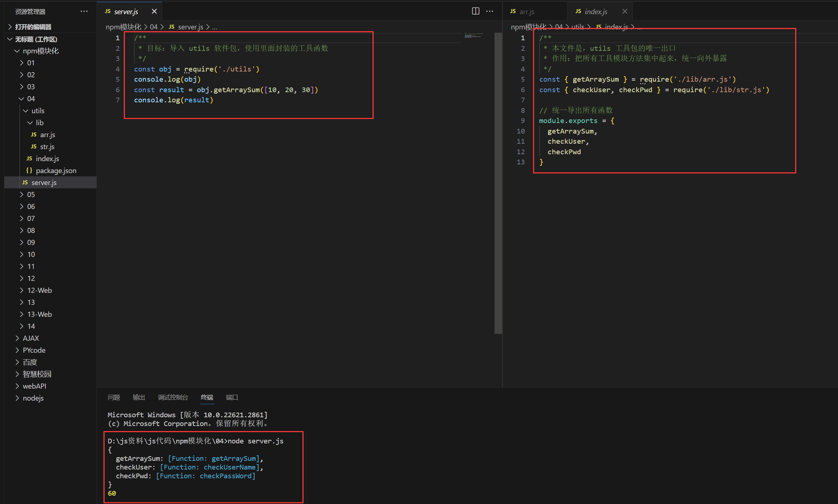The width and height of the screenshot is (838, 504).
Task: Expand folder 10 in explorer
Action: 50,254
